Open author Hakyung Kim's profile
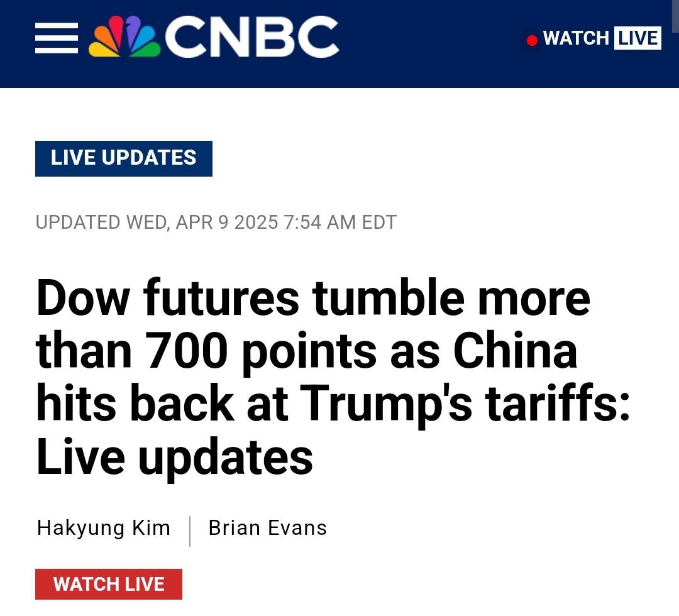This screenshot has width=679, height=616. coord(104,528)
